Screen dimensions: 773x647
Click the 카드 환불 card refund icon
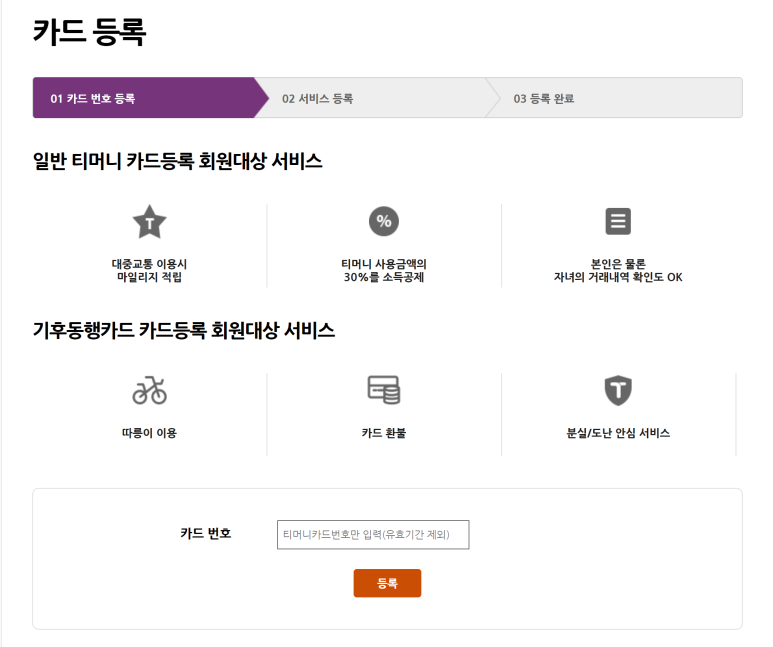[x=384, y=390]
